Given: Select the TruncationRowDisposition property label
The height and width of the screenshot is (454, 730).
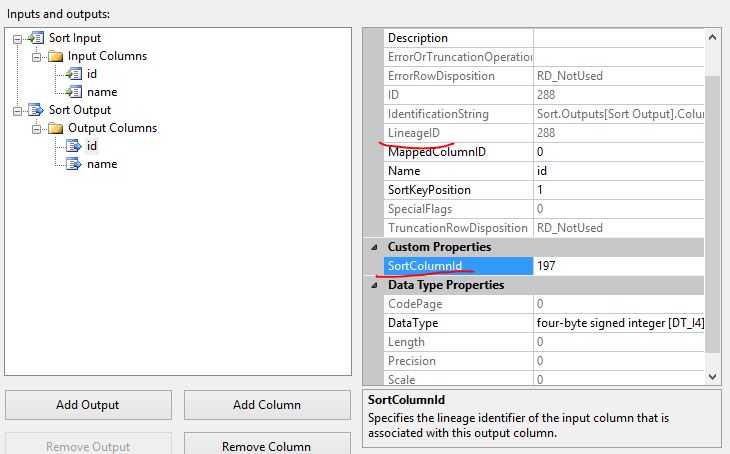Looking at the screenshot, I should pyautogui.click(x=458, y=228).
